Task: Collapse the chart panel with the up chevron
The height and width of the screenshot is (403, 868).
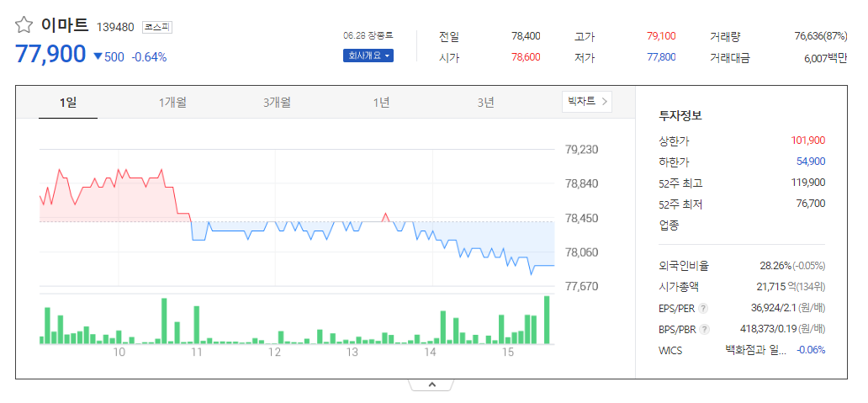Action: click(432, 384)
